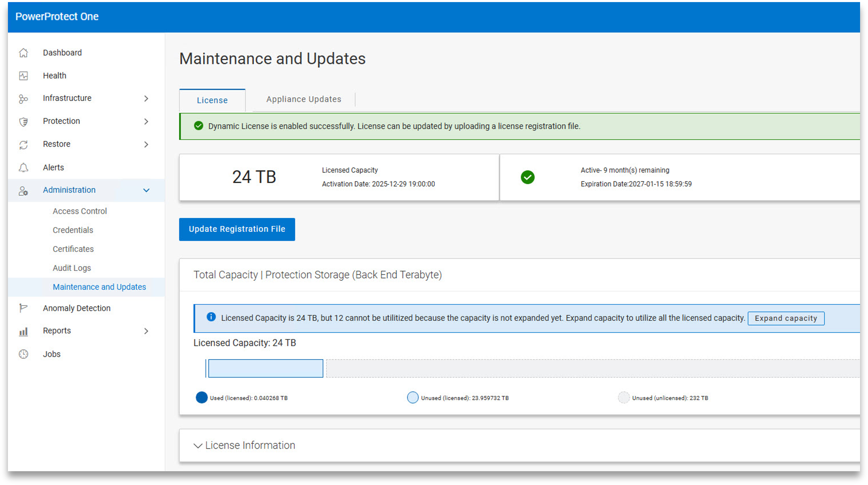
Task: Click the Reports bar-chart icon
Action: (x=23, y=331)
